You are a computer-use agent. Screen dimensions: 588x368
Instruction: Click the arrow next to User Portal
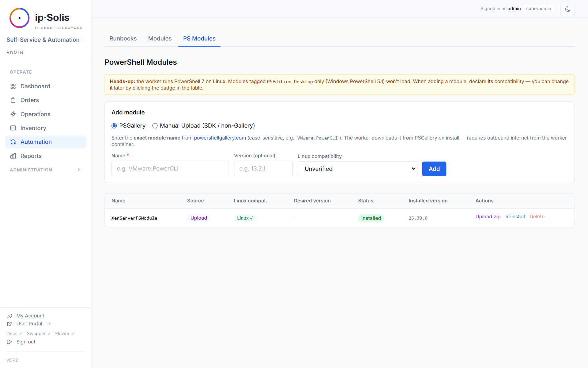click(49, 324)
